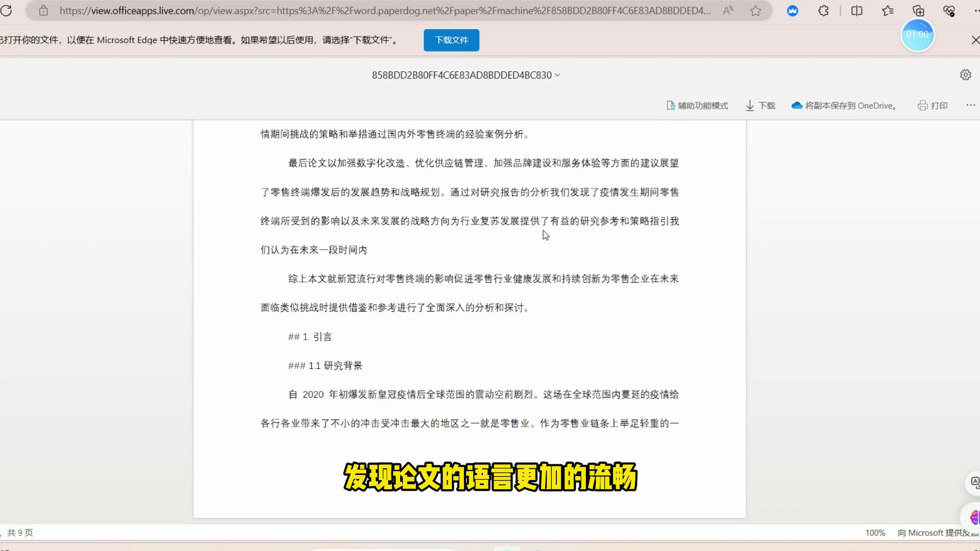Open the Collections icon

coord(918,11)
